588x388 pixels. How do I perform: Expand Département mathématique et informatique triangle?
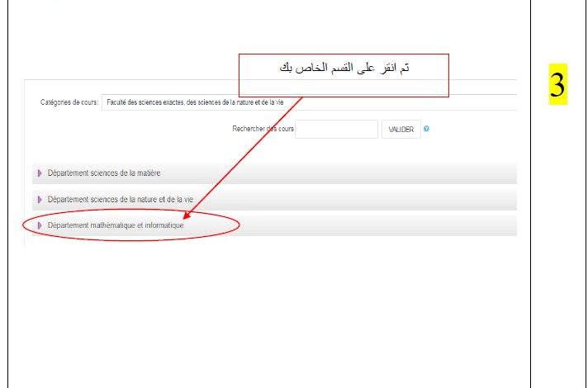(x=40, y=225)
